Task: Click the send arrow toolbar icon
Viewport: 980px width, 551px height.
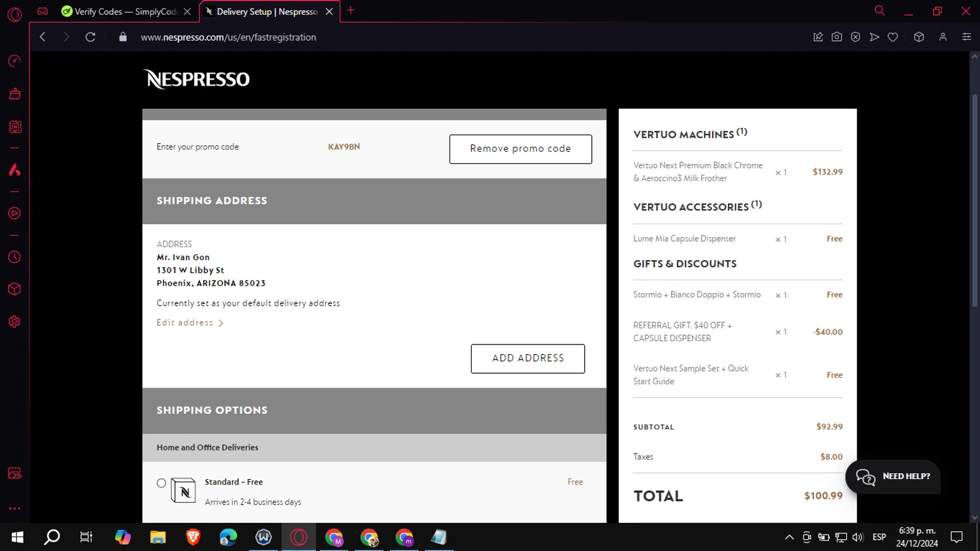Action: 874,37
